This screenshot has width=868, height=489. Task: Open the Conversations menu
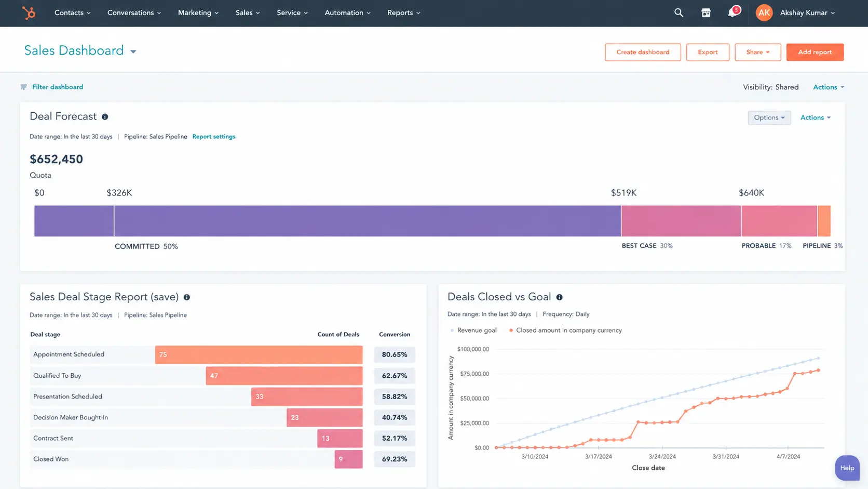click(x=134, y=12)
